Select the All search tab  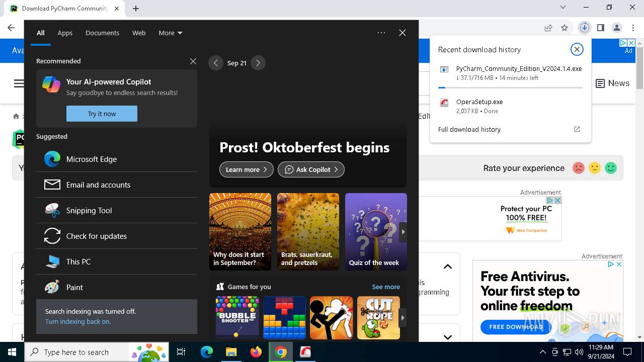40,33
